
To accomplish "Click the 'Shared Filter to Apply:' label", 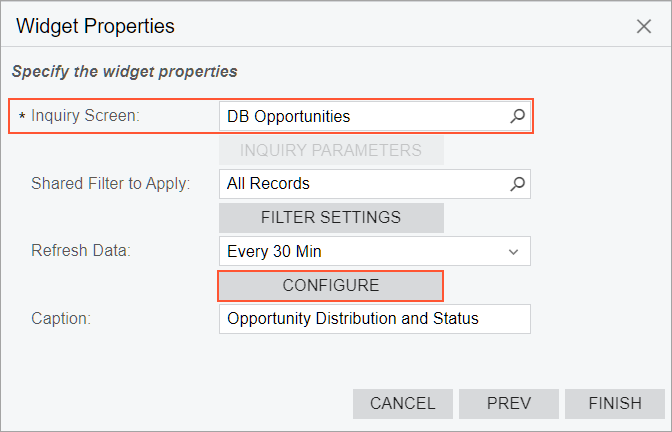I will [110, 184].
